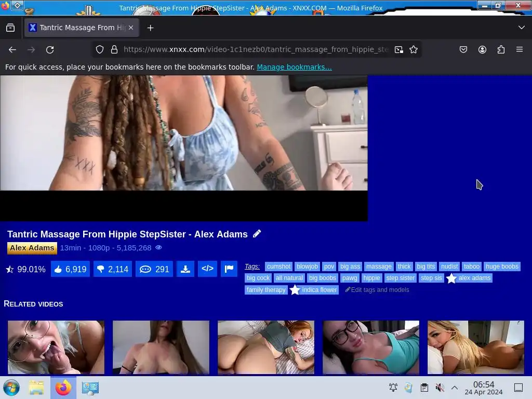The width and height of the screenshot is (532, 399).
Task: Select the family therapy tag
Action: [x=266, y=290]
